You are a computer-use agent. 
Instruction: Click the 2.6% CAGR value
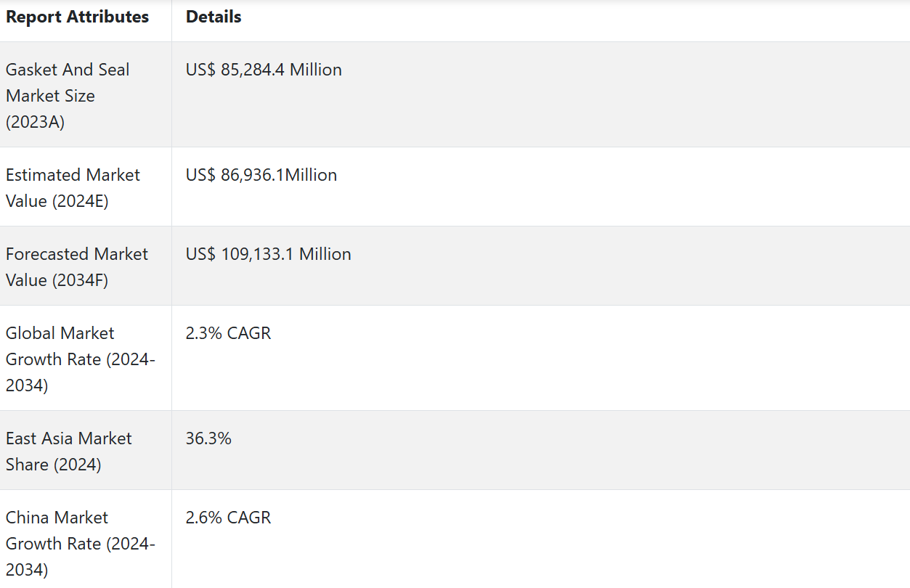228,518
